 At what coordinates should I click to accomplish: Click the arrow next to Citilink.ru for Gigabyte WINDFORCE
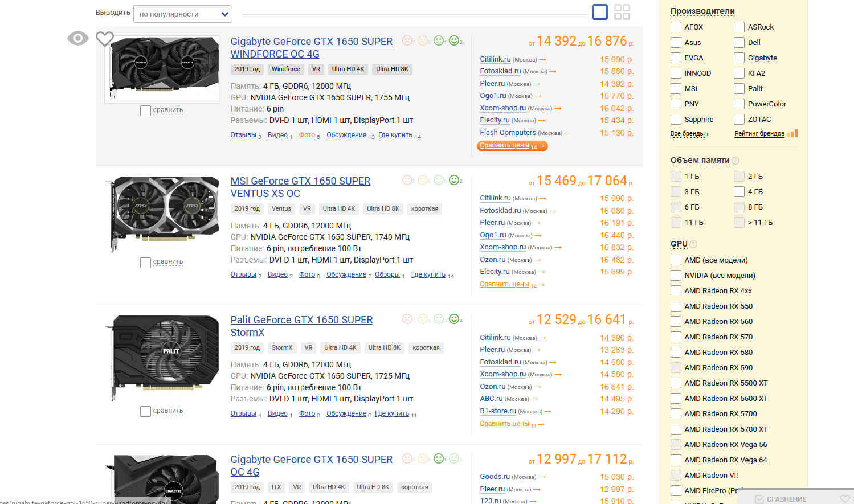[542, 59]
